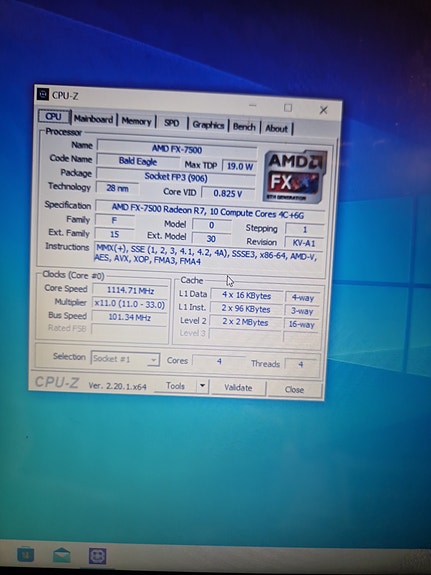Open the Mail app in taskbar
This screenshot has height=575, width=431.
point(62,555)
